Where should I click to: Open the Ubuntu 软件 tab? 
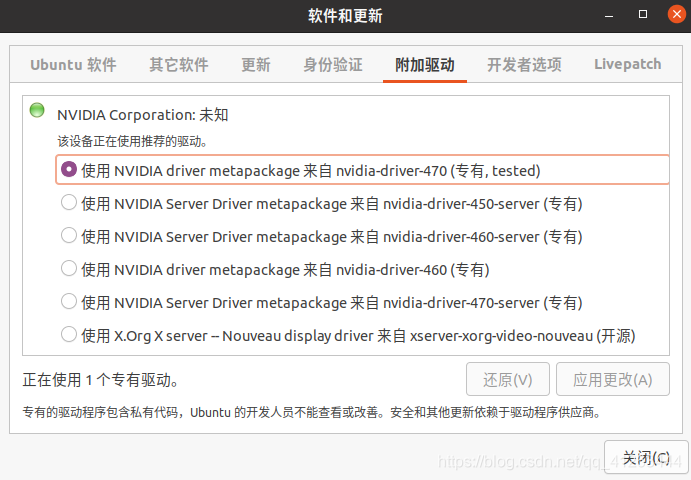(x=73, y=65)
